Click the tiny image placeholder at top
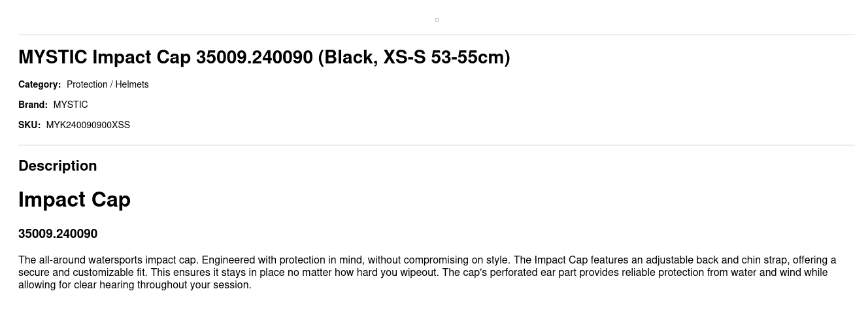 pos(437,20)
